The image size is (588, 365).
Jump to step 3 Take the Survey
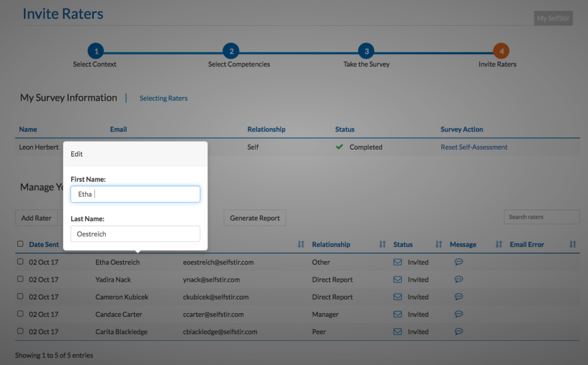click(366, 51)
